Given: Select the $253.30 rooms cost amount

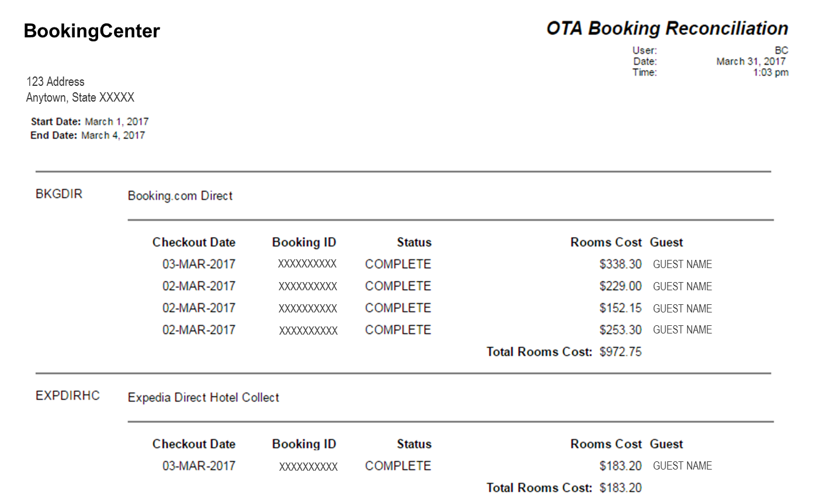Looking at the screenshot, I should pyautogui.click(x=620, y=330).
